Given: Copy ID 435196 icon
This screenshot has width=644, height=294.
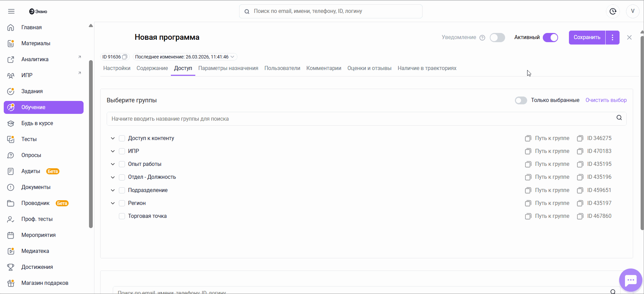Looking at the screenshot, I should (580, 177).
